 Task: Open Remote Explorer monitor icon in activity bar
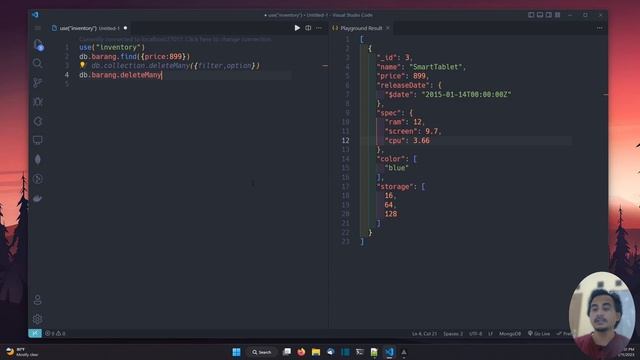coord(38,140)
